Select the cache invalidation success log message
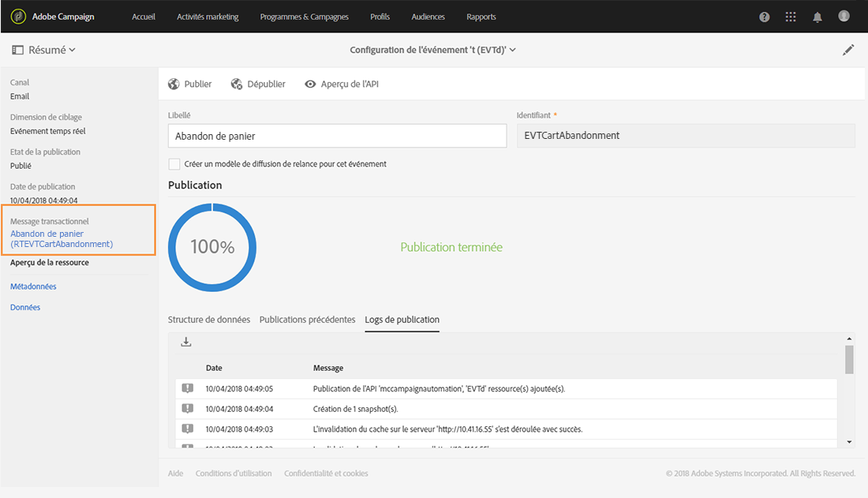The height and width of the screenshot is (498, 868). click(x=447, y=429)
